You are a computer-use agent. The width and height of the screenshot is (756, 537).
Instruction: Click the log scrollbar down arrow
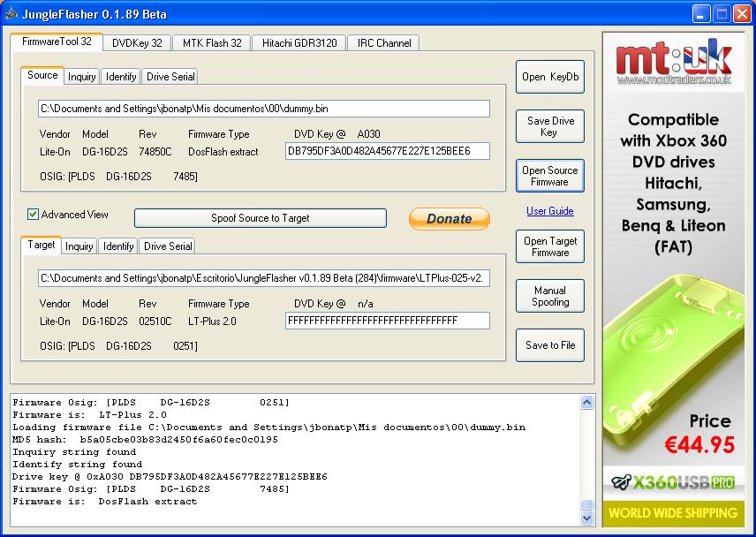(x=586, y=518)
